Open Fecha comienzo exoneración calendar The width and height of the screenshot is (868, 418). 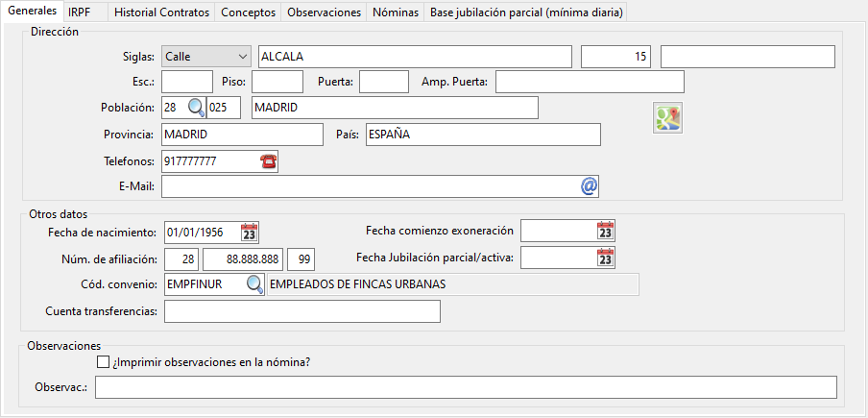(605, 231)
